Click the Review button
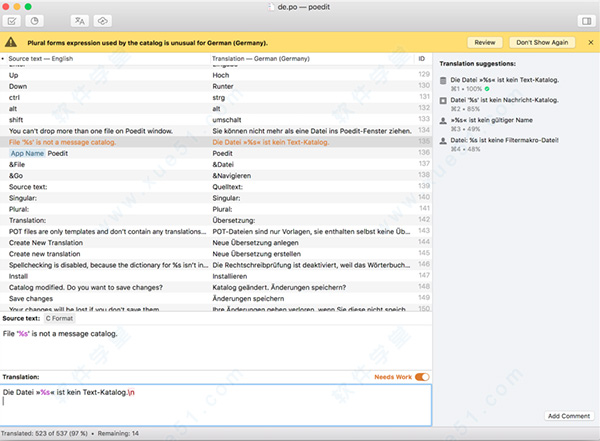The width and height of the screenshot is (600, 441). [485, 42]
